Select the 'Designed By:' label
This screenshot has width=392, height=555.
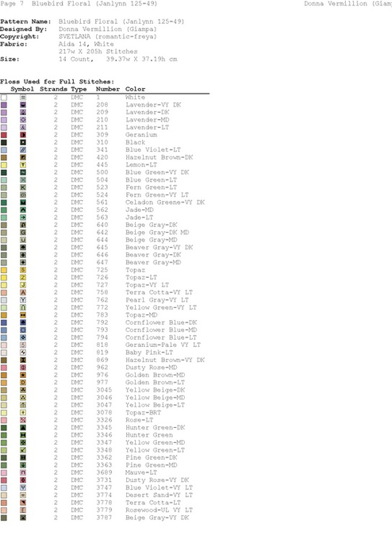tap(23, 29)
